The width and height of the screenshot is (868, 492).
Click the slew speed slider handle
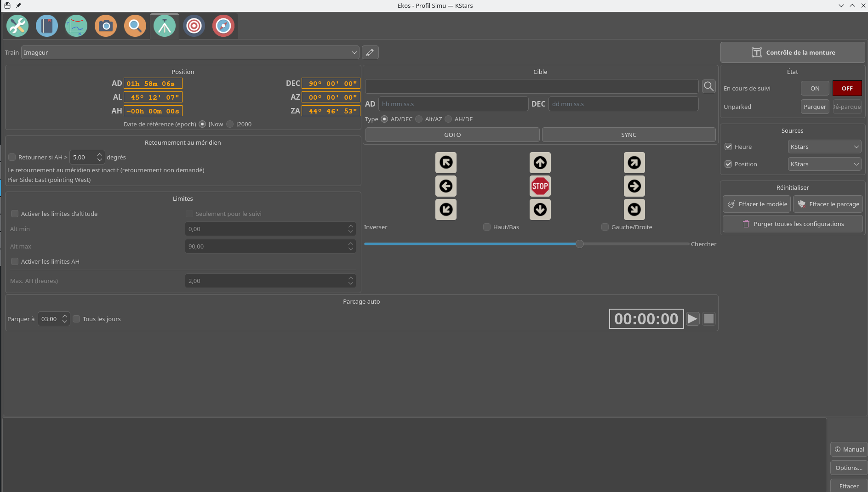(x=580, y=244)
